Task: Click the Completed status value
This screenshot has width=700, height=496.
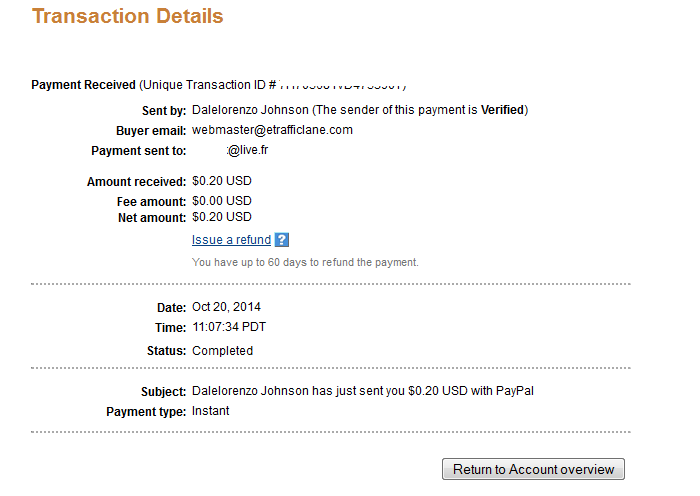Action: [222, 351]
